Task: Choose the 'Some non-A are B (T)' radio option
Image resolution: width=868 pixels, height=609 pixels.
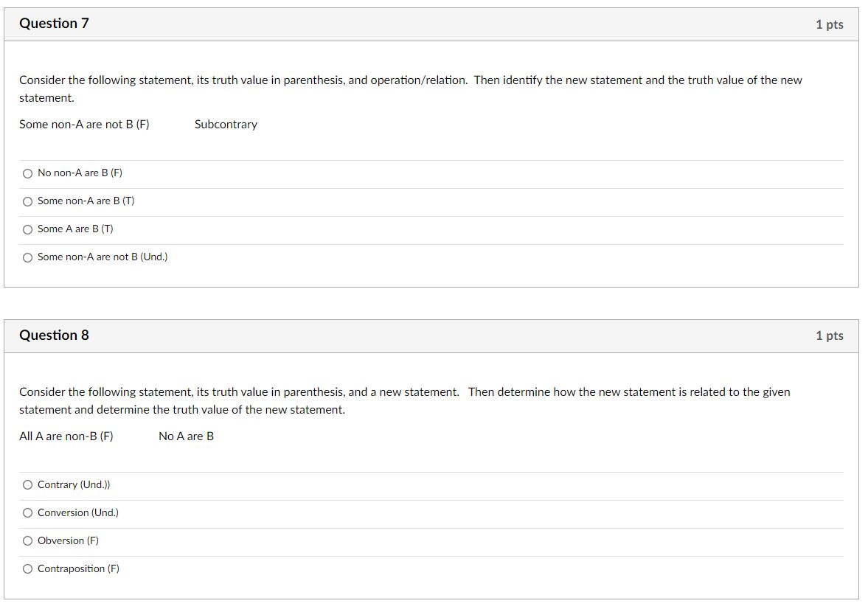Action: coord(28,201)
